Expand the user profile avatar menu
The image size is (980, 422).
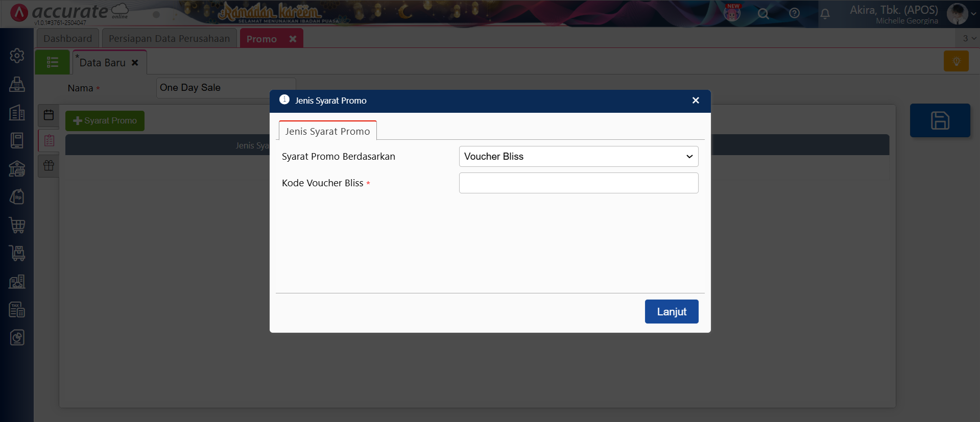point(961,14)
